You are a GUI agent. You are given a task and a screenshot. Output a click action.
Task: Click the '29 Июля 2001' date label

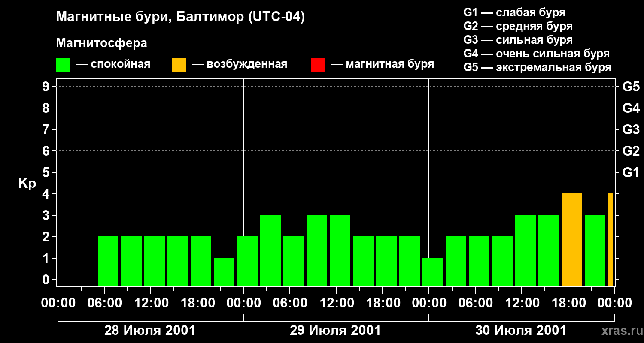pos(335,331)
